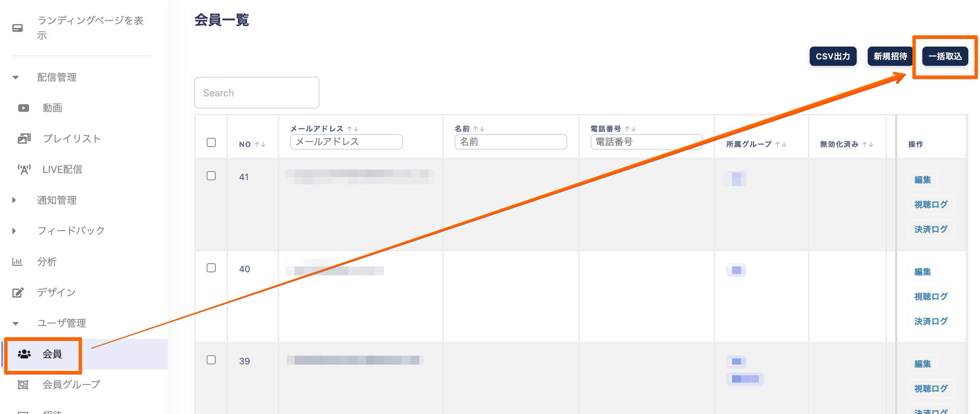Select the checkbox for member row 40
The width and height of the screenshot is (980, 414).
211,268
